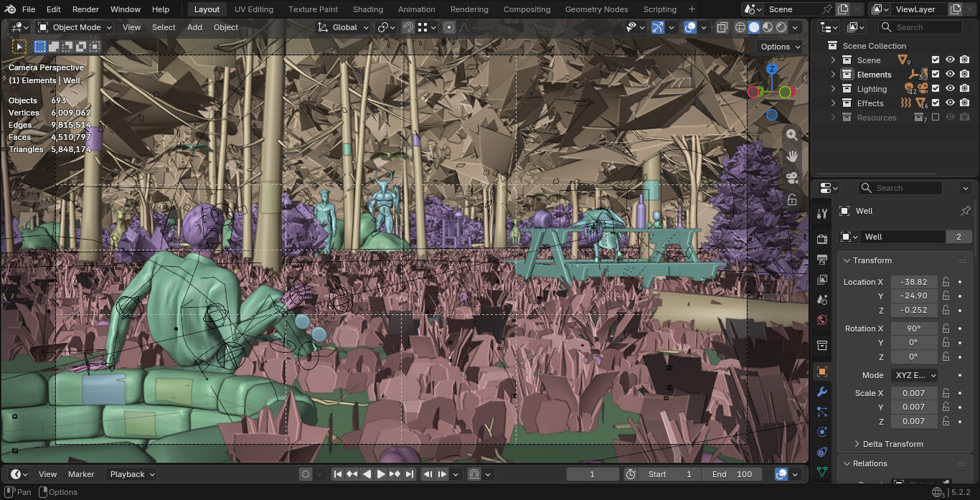Viewport: 980px width, 500px height.
Task: Toggle viewport gizmos visibility
Action: click(x=658, y=27)
